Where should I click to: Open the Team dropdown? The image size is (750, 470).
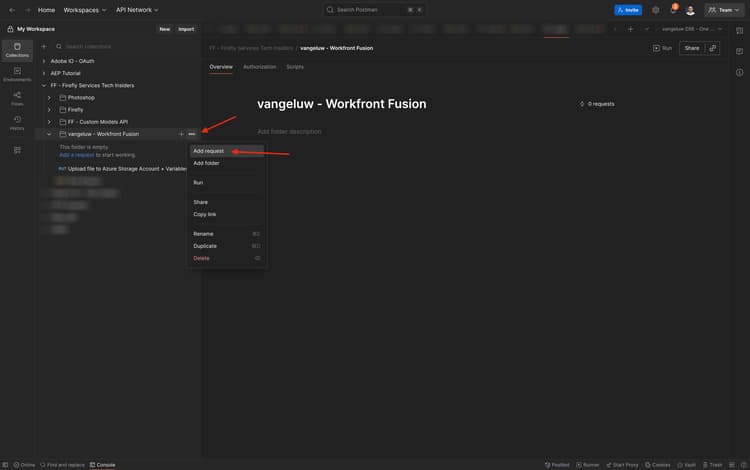(x=724, y=10)
